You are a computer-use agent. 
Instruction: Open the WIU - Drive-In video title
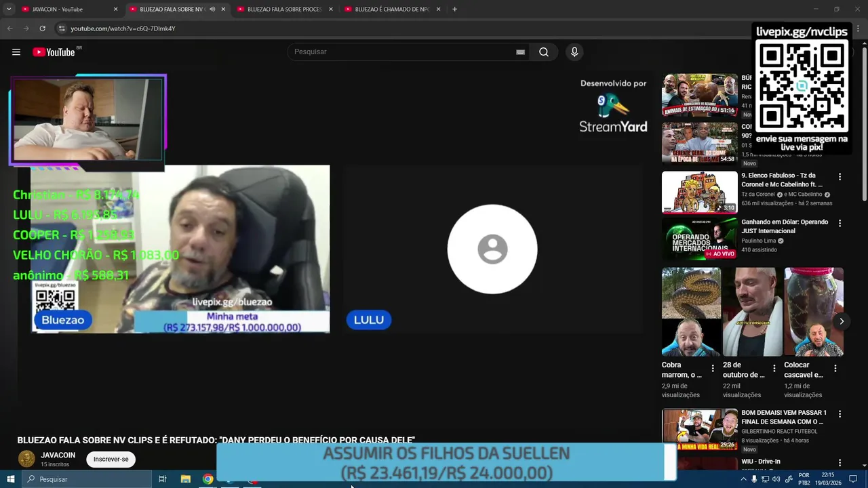[761, 462]
